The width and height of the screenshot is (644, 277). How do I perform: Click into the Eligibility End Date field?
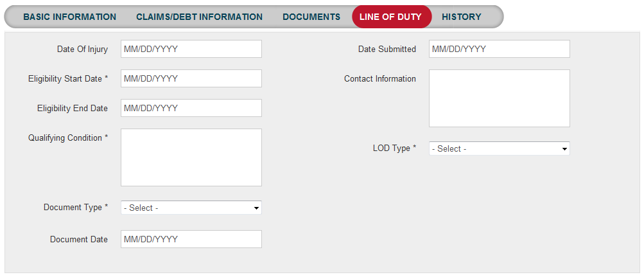pos(191,108)
